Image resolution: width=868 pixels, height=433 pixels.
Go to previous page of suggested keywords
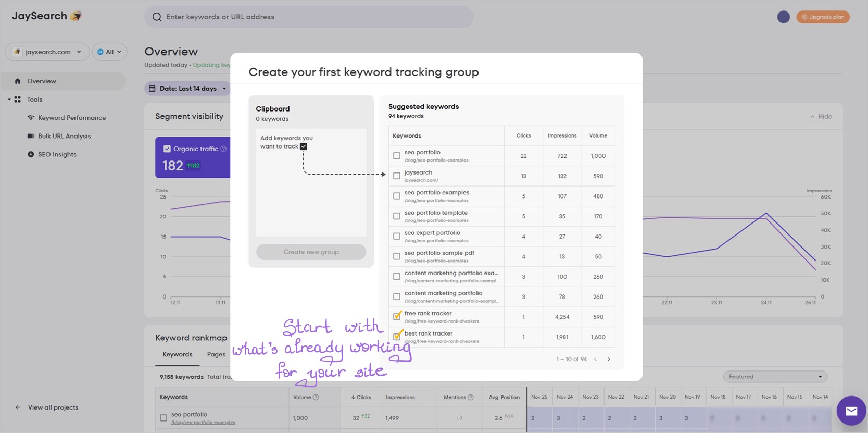[595, 359]
